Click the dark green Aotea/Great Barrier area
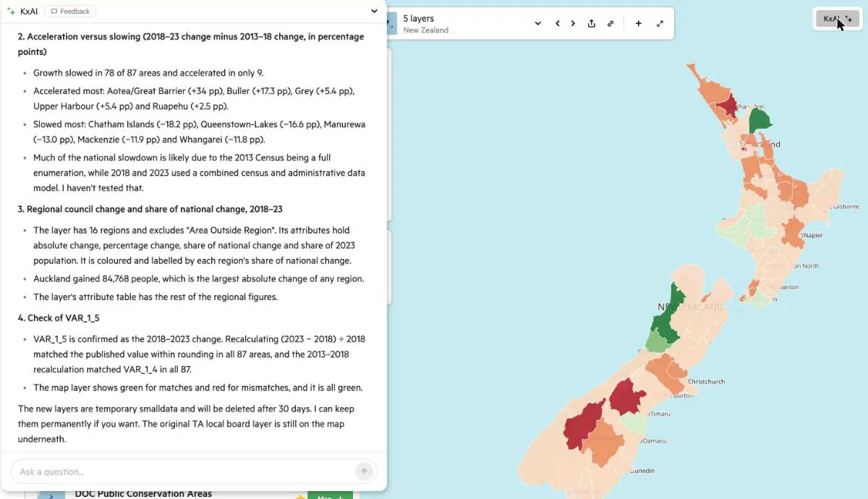The width and height of the screenshot is (868, 499). tap(759, 121)
